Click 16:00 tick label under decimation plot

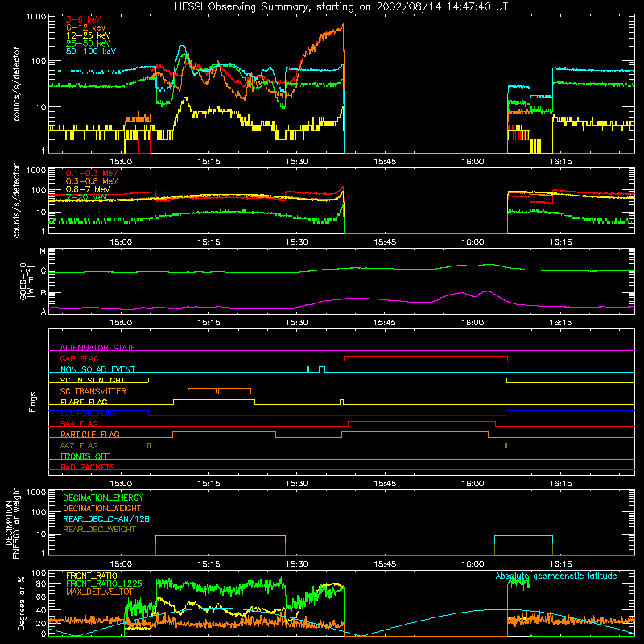tap(473, 564)
